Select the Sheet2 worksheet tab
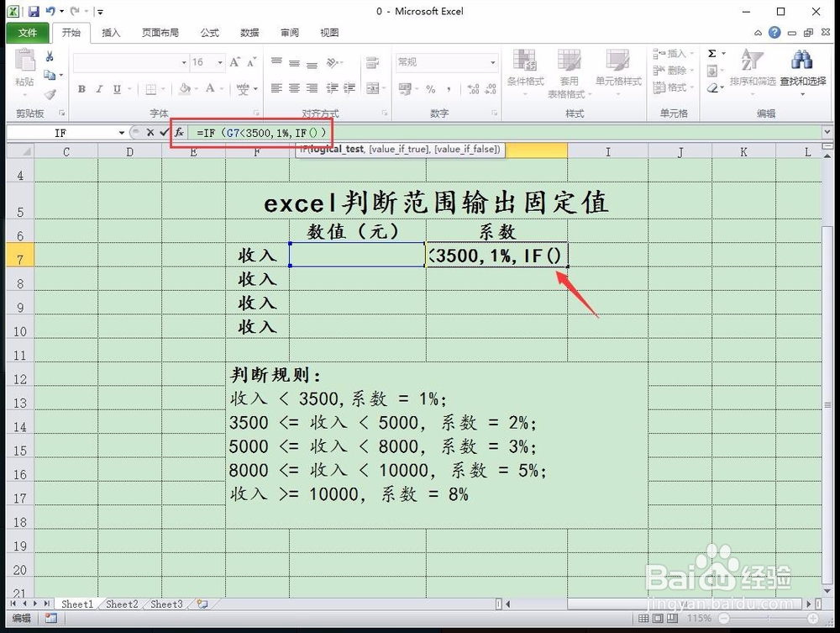 (x=122, y=604)
